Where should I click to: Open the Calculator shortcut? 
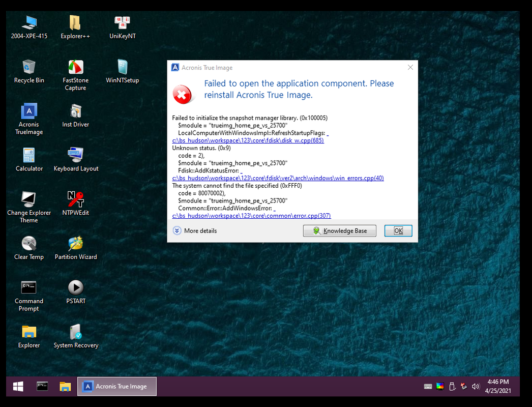(29, 160)
